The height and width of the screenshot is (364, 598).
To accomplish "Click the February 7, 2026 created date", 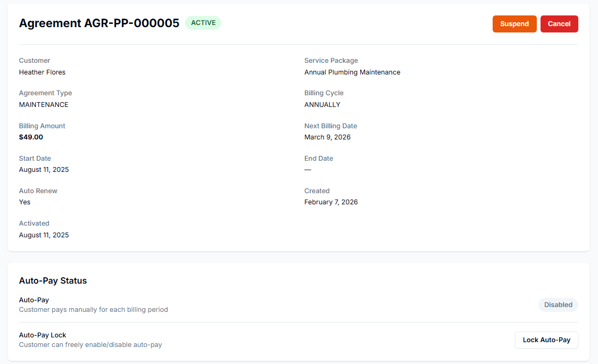I will pyautogui.click(x=331, y=202).
